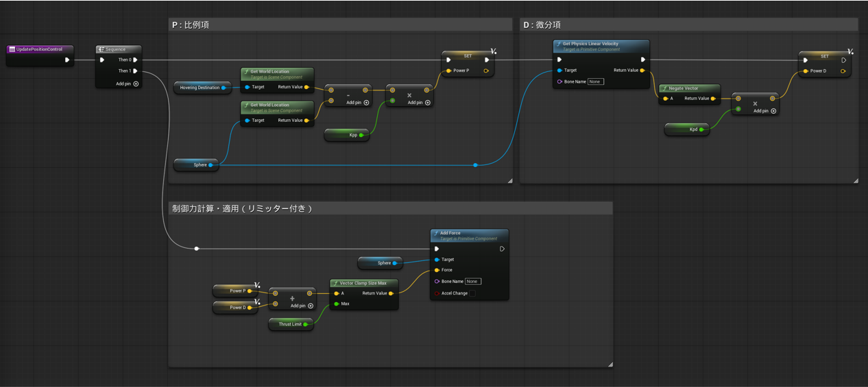Click the Then 1 execution pin on Sequence

tap(135, 71)
